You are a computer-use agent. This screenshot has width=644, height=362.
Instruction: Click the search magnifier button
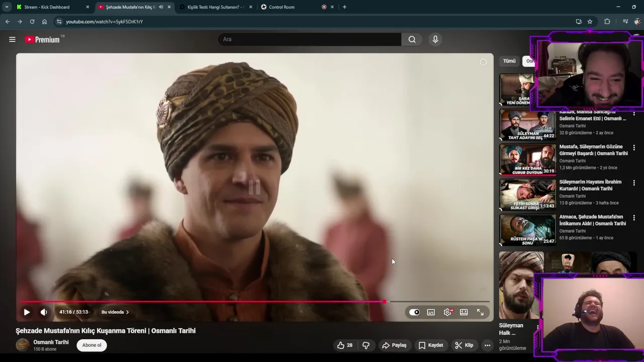point(412,39)
